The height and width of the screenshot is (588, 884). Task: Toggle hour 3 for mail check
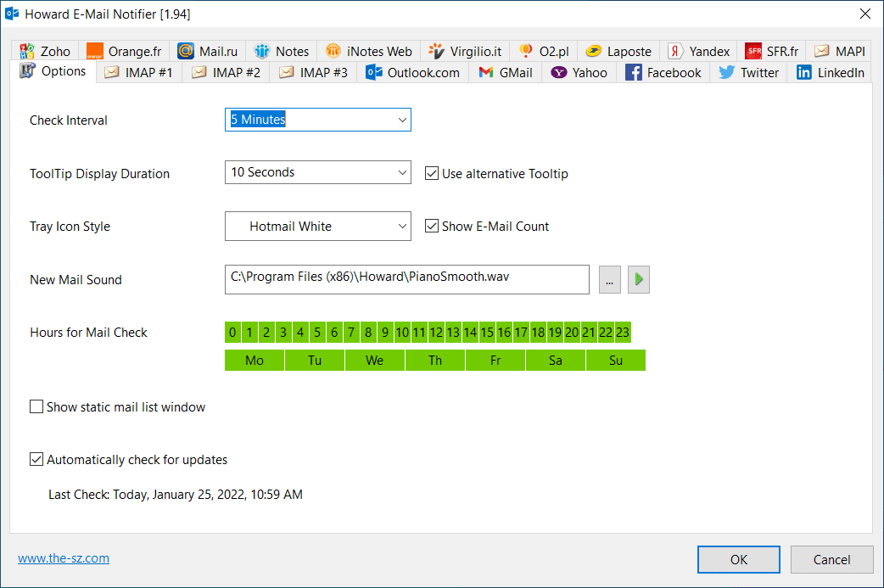pos(283,332)
